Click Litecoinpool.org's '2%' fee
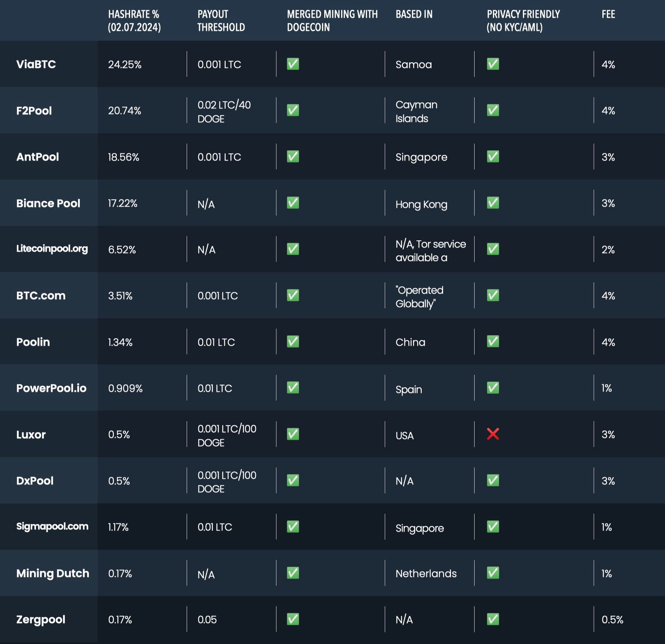 click(608, 250)
